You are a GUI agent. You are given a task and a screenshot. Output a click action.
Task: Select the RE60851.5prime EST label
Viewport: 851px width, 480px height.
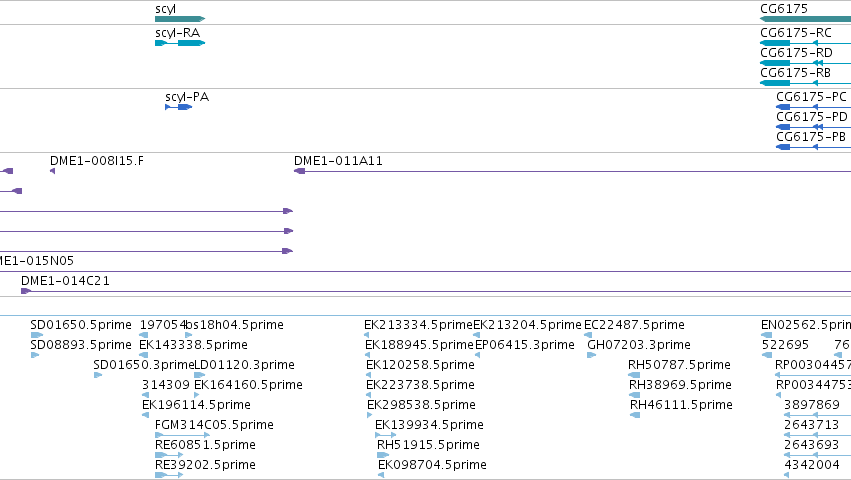(x=205, y=445)
